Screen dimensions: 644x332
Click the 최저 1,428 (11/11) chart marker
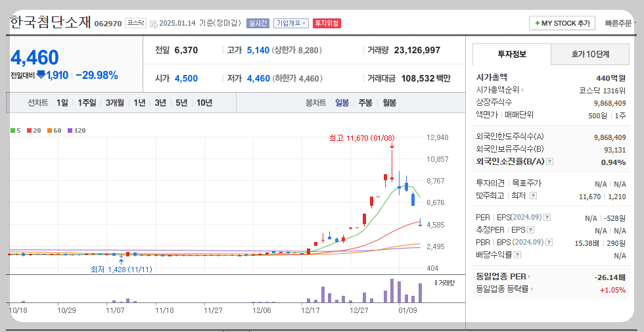coord(121,270)
